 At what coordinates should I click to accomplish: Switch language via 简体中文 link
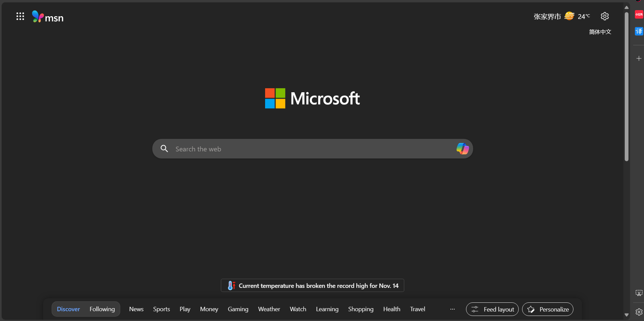click(x=600, y=32)
